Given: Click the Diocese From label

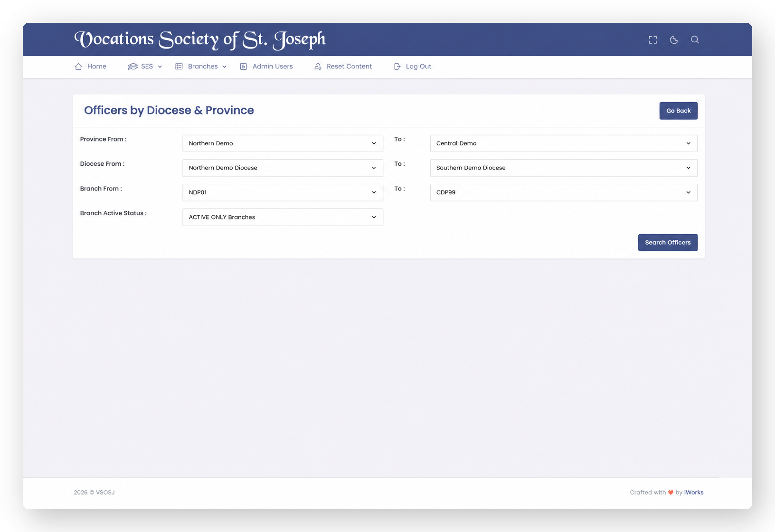Looking at the screenshot, I should (x=102, y=164).
